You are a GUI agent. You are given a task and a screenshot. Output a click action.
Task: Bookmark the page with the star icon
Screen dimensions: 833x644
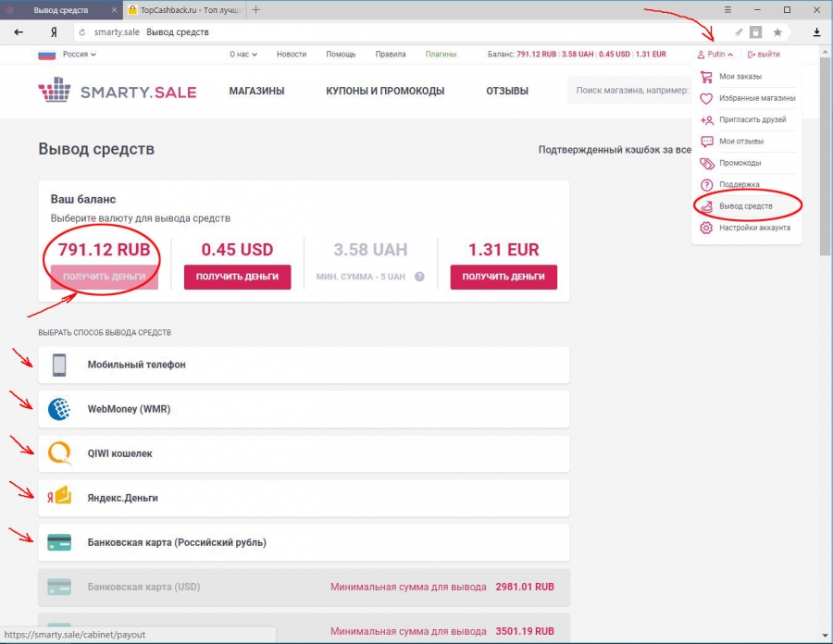(777, 32)
